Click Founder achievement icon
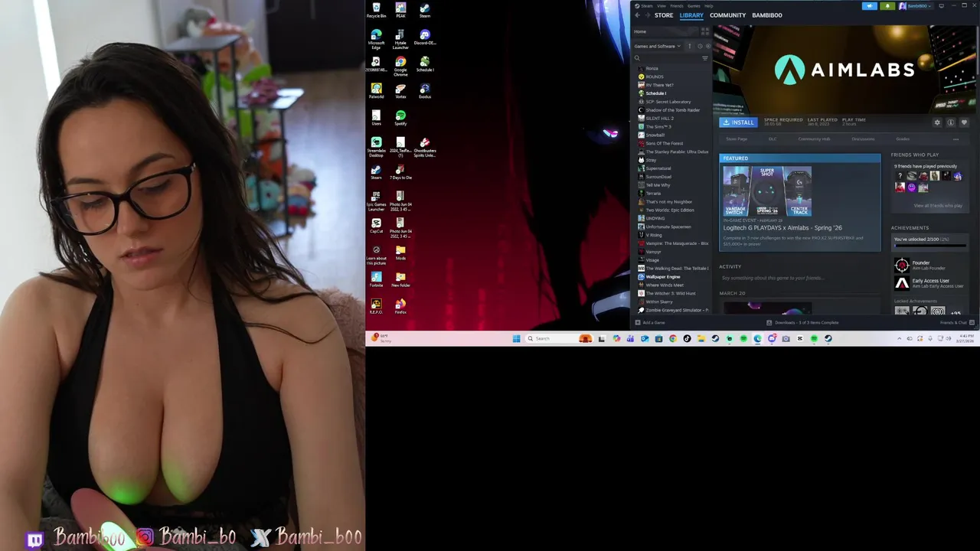The height and width of the screenshot is (551, 980). coord(902,266)
